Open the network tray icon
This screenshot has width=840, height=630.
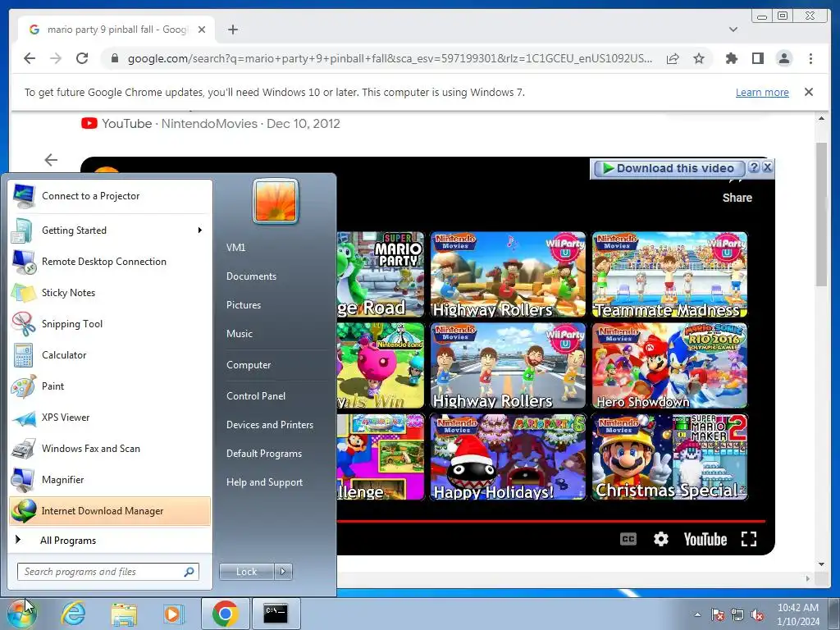737,614
